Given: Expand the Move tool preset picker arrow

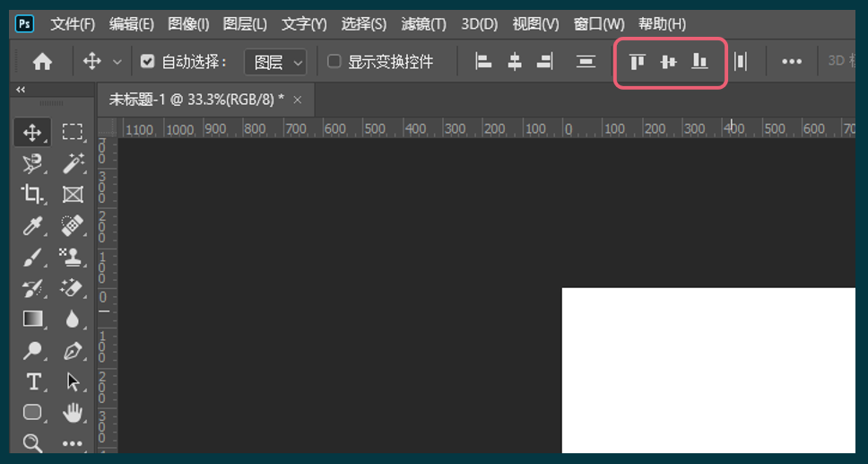Looking at the screenshot, I should coord(117,62).
